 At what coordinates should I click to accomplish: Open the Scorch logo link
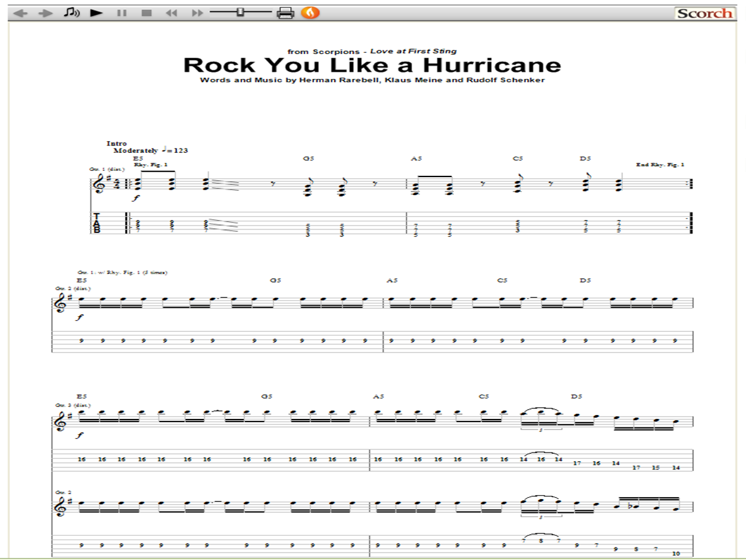[x=704, y=13]
